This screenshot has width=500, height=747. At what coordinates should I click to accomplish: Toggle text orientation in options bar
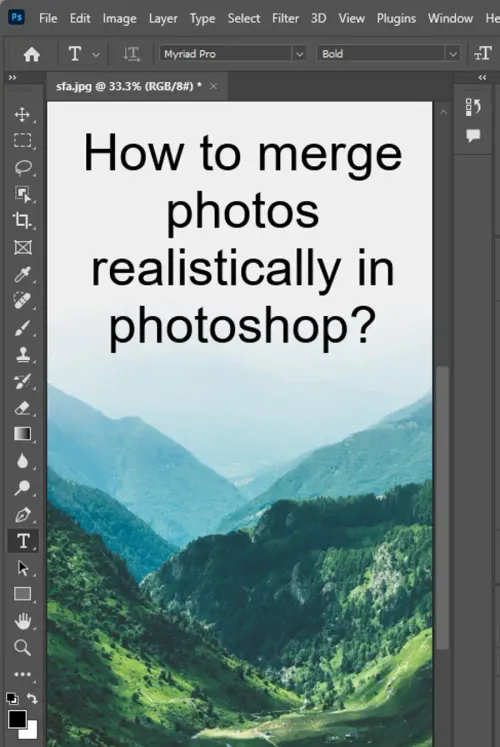coord(131,54)
